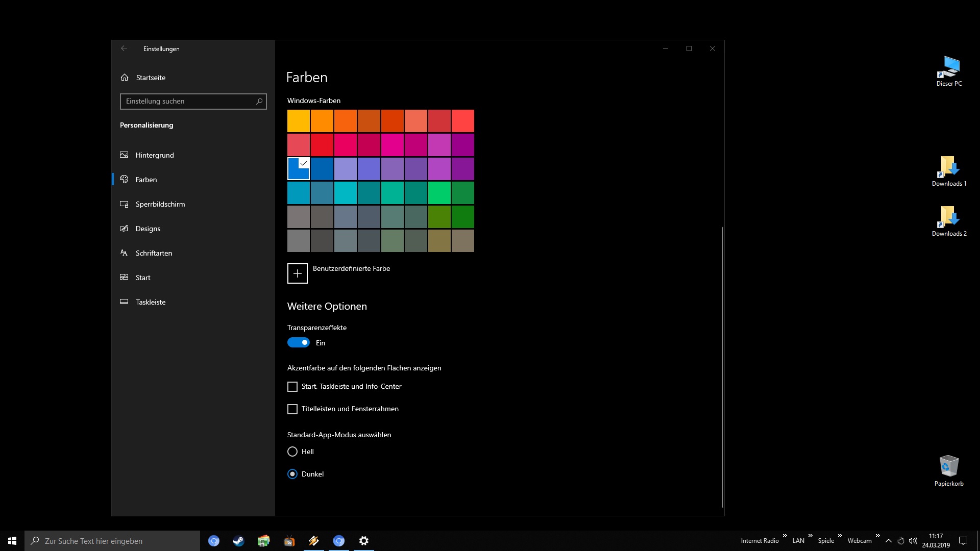
Task: Check Start, Taskleiste und Info-Center box
Action: pyautogui.click(x=292, y=387)
